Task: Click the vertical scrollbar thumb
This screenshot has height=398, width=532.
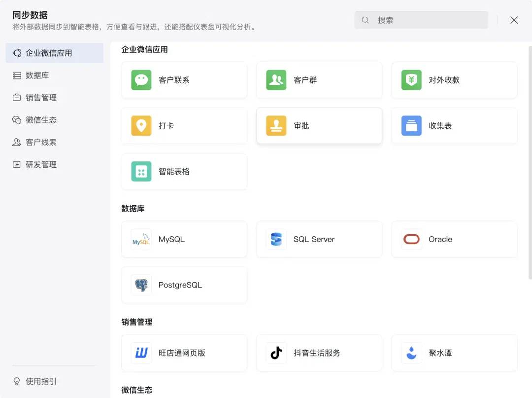Action: (530, 163)
